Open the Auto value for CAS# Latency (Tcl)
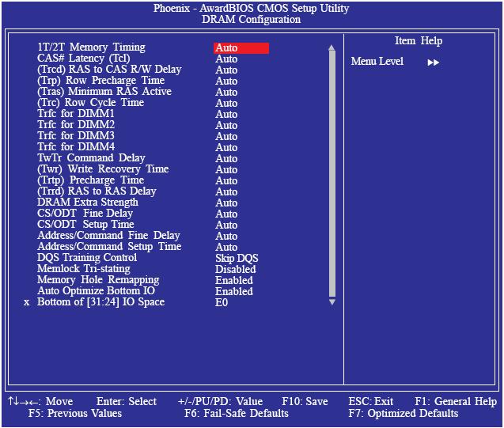Viewport: 504px width, 428px height. pos(226,59)
